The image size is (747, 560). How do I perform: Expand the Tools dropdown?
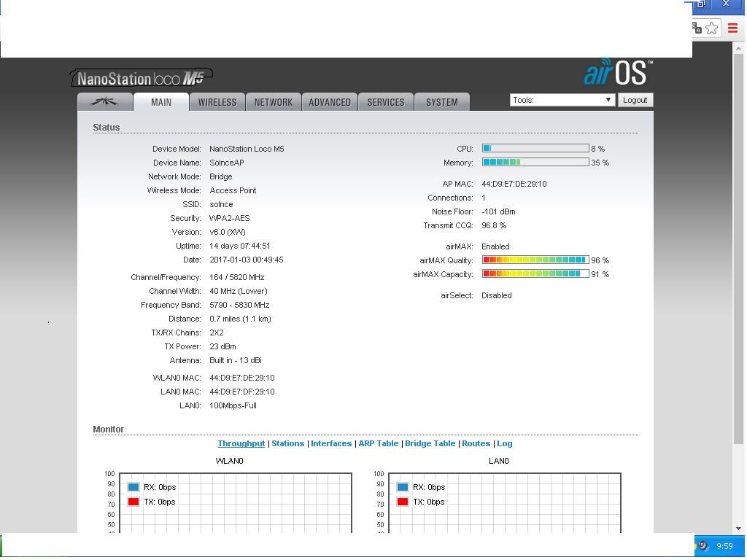click(x=562, y=100)
